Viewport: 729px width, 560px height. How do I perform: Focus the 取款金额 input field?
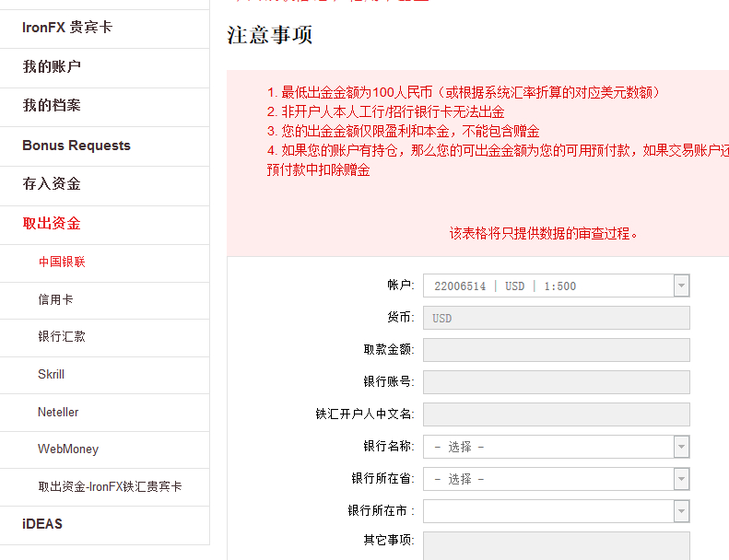[x=556, y=350]
